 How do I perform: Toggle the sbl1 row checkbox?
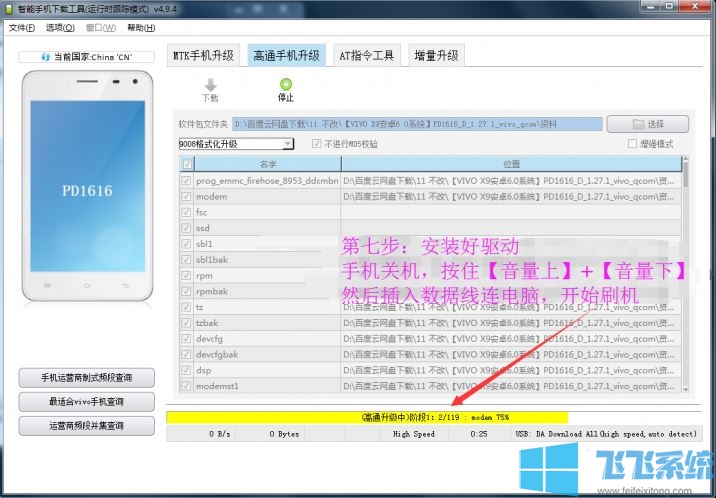(186, 244)
